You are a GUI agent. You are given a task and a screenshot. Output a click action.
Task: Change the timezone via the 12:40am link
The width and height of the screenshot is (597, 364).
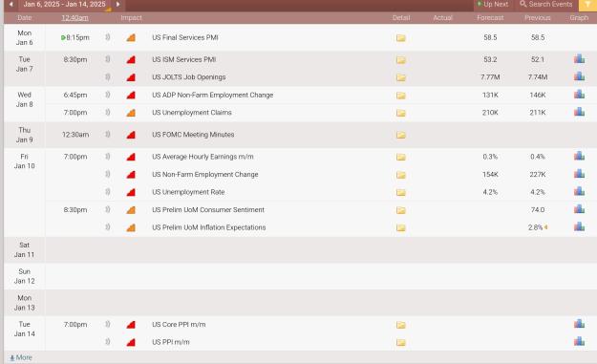[75, 18]
